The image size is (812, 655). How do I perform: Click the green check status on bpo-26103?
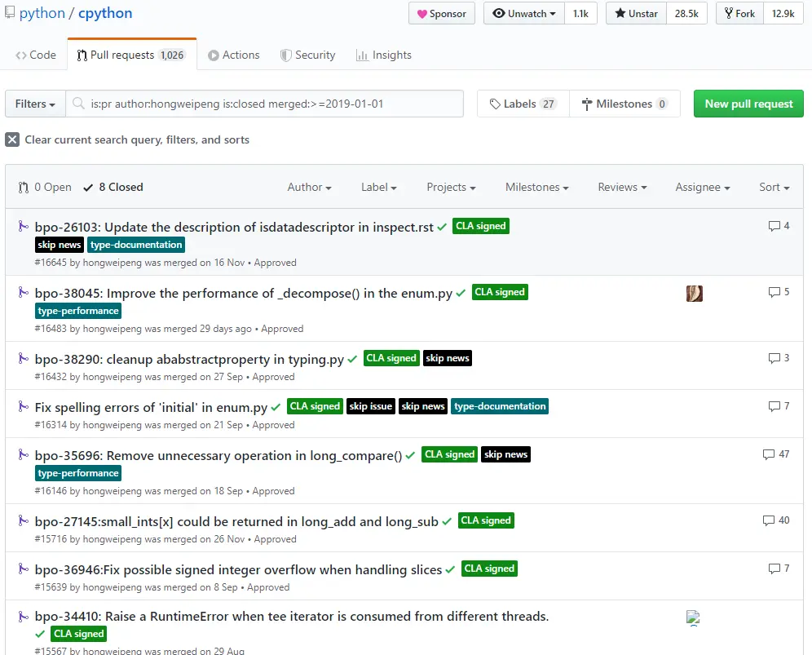point(442,227)
